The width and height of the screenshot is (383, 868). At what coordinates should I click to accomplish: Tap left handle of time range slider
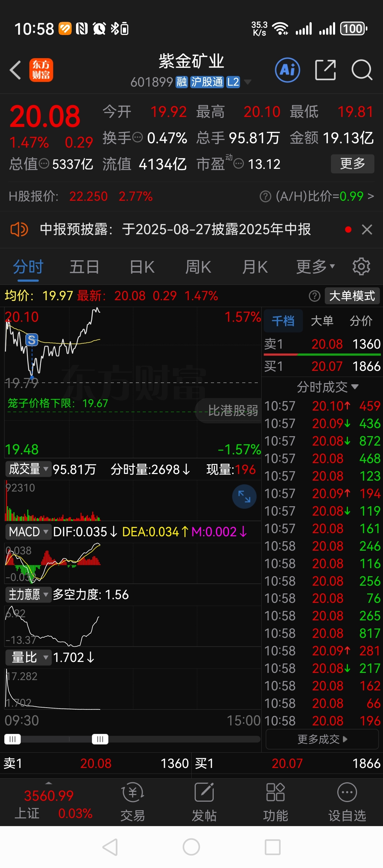[x=13, y=739]
